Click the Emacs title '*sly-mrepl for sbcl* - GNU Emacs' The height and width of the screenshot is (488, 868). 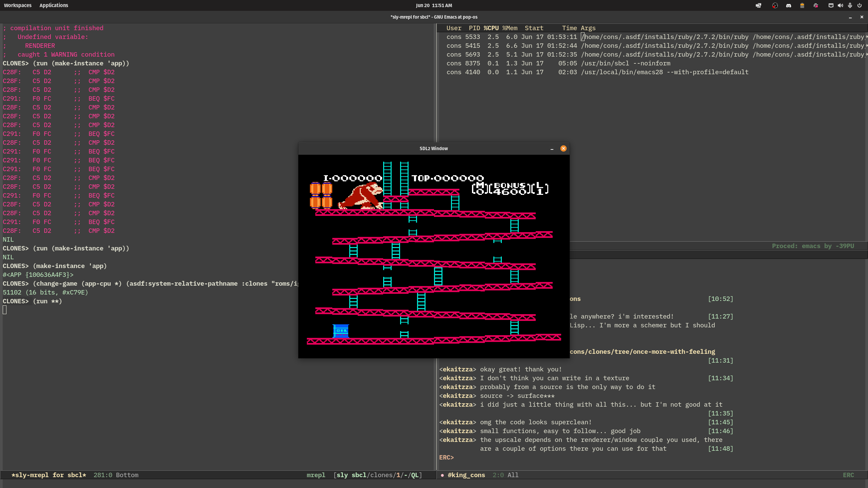click(434, 17)
